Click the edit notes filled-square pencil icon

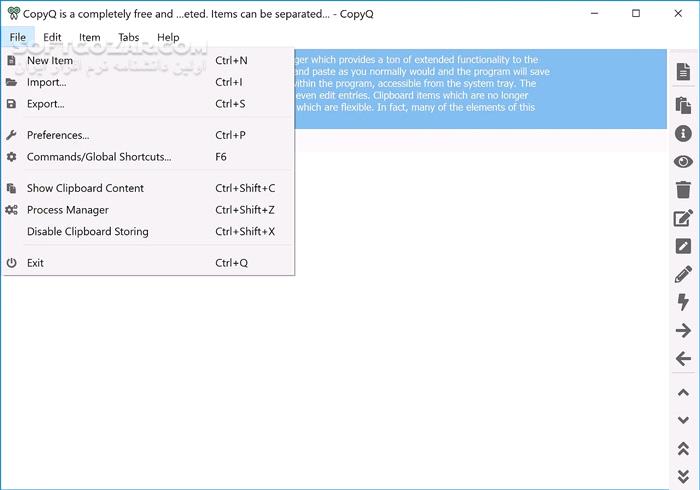coord(683,246)
